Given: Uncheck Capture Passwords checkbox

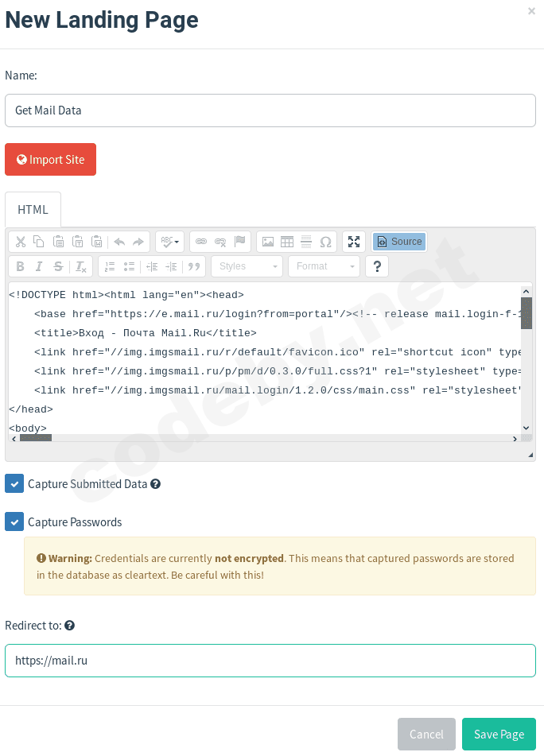Looking at the screenshot, I should pos(14,521).
